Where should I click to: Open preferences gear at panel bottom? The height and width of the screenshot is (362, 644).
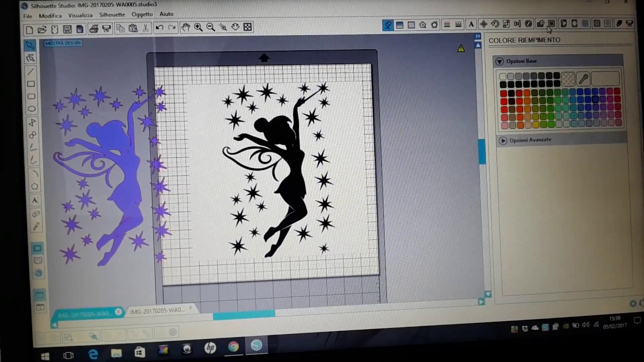click(633, 303)
